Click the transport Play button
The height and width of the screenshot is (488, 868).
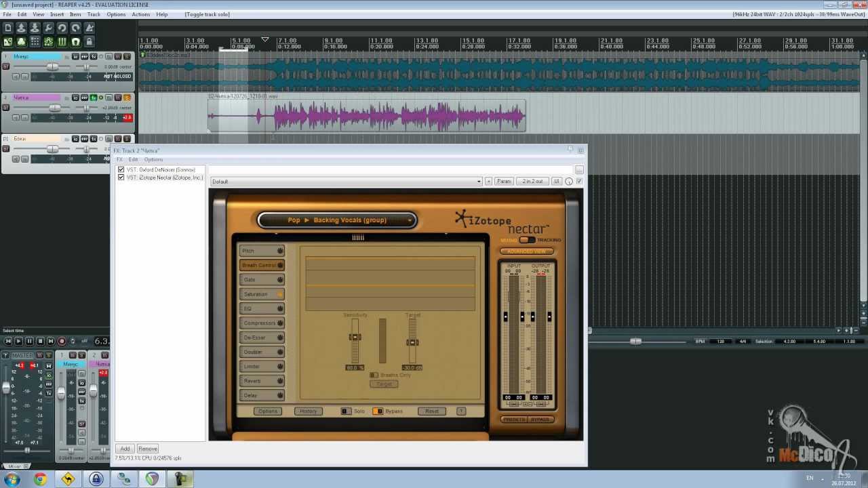[18, 341]
